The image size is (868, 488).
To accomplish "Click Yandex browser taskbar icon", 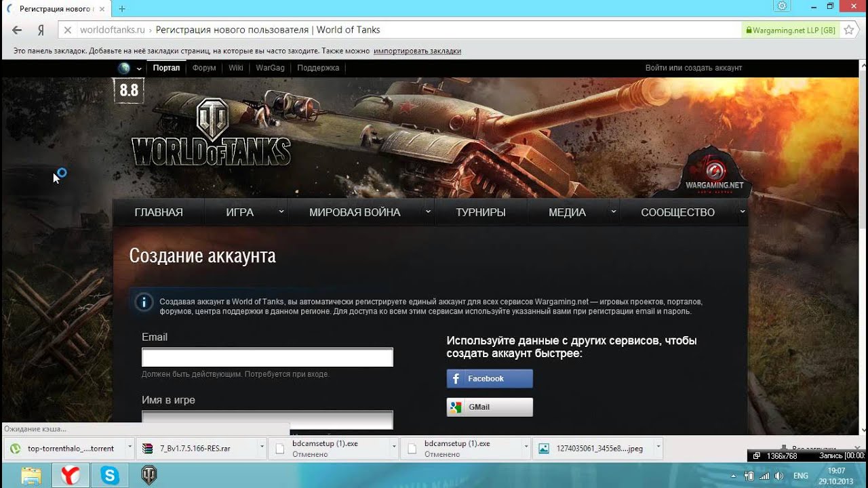I will [x=70, y=475].
